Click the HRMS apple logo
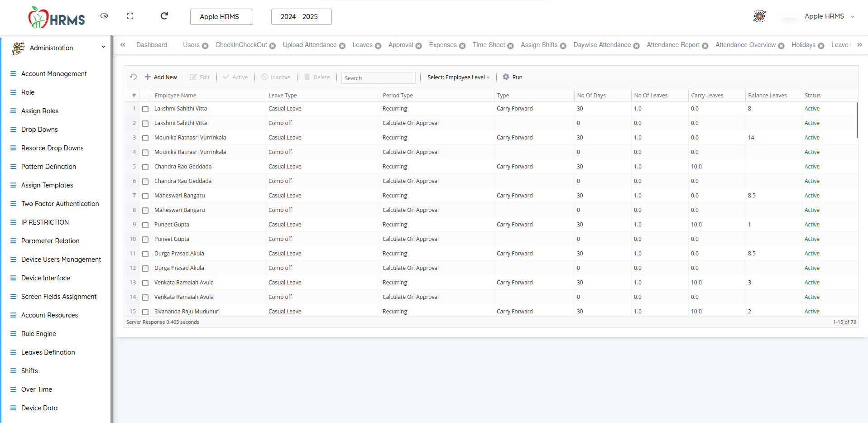Screen dimensions: 868x423 [56, 18]
